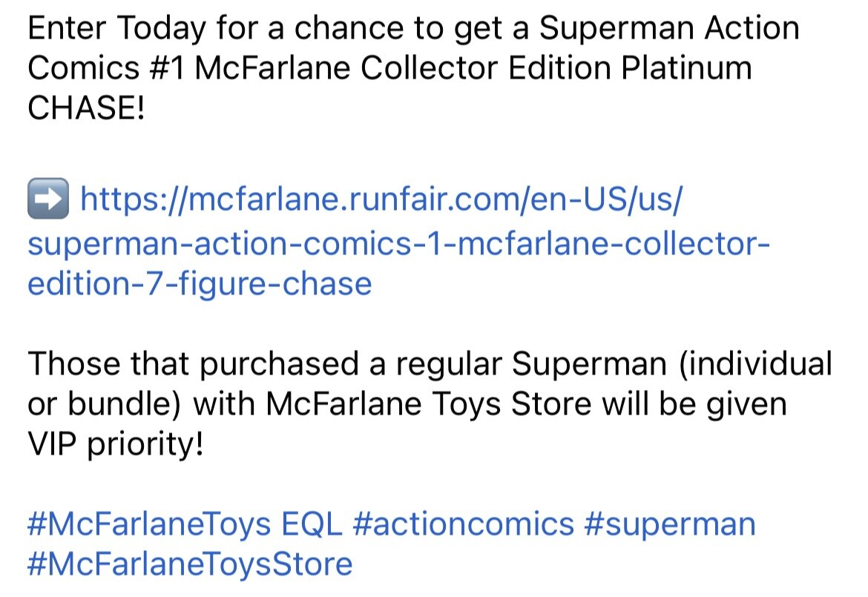This screenshot has height=597, width=868.
Task: Click the 'Those that purchased' sentence start
Action: tap(193, 365)
